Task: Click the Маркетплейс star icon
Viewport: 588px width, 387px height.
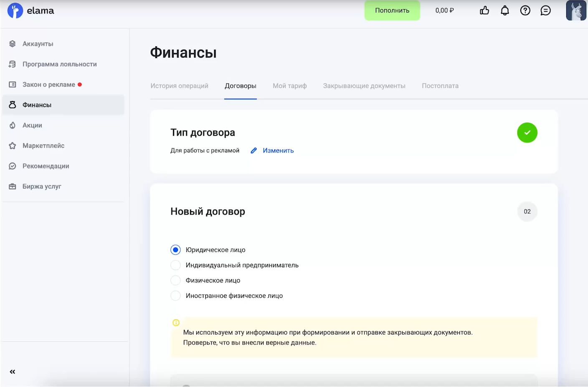Action: coord(12,145)
